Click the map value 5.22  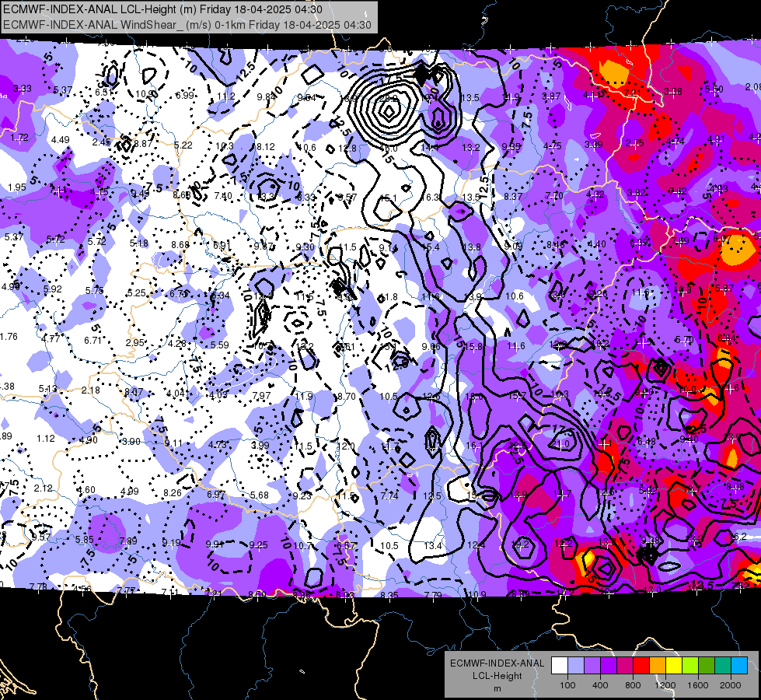coord(183,145)
